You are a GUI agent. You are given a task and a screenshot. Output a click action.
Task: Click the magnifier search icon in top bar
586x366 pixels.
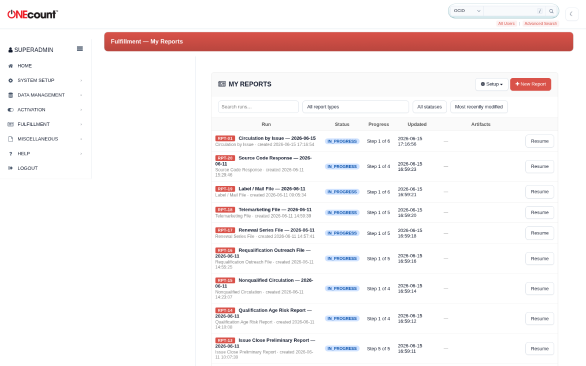pos(551,11)
